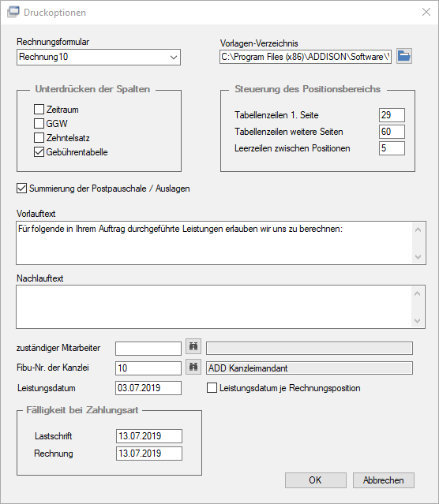The image size is (439, 504).
Task: Click the Fibu-Nr. der Kanzlei field
Action: pyautogui.click(x=148, y=368)
